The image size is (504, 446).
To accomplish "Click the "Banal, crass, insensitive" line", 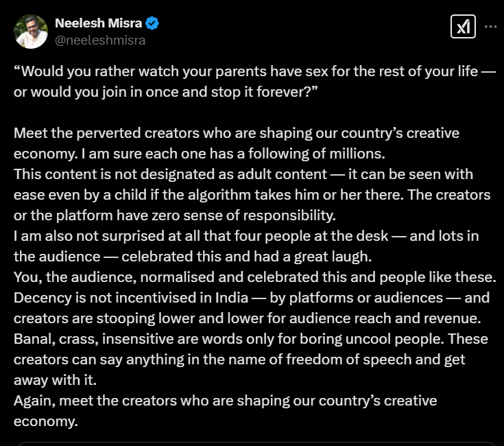I will click(x=251, y=339).
